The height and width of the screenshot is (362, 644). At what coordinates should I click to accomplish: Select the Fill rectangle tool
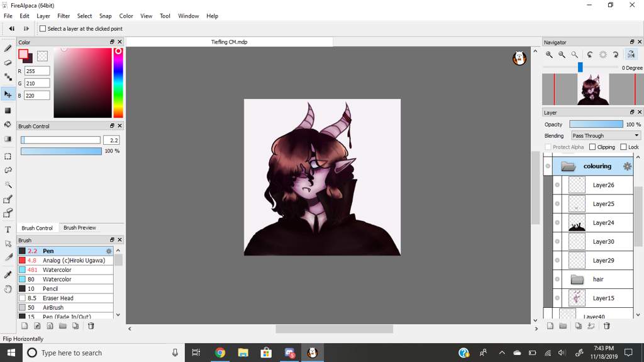[x=8, y=110]
